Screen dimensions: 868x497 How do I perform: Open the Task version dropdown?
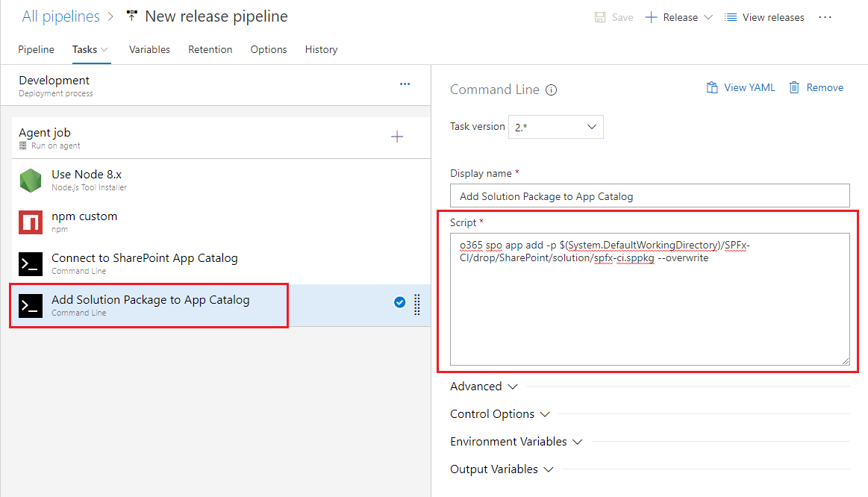pos(555,127)
